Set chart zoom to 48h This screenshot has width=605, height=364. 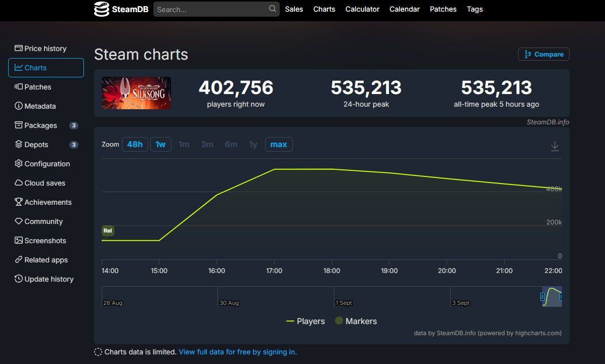click(x=135, y=144)
